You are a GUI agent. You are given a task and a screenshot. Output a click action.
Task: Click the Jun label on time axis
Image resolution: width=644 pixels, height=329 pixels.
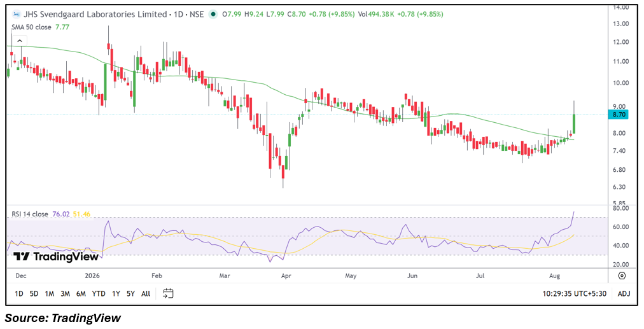tap(412, 276)
